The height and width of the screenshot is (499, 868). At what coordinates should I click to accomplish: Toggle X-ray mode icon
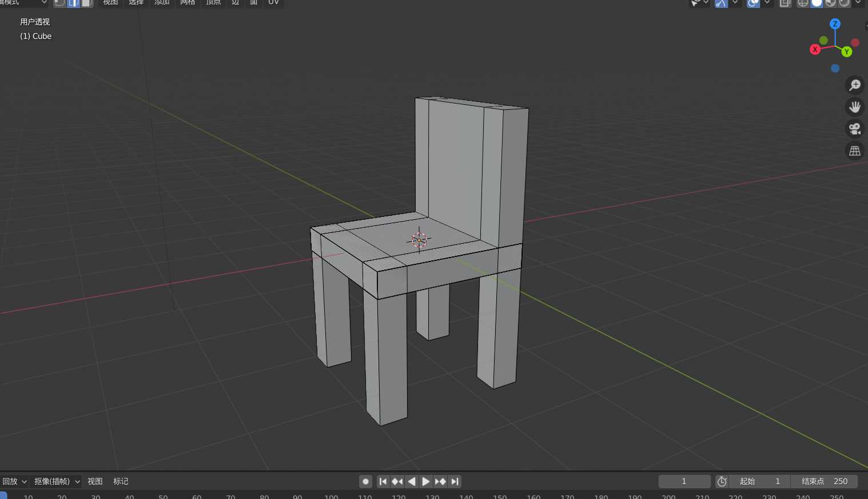(x=786, y=3)
